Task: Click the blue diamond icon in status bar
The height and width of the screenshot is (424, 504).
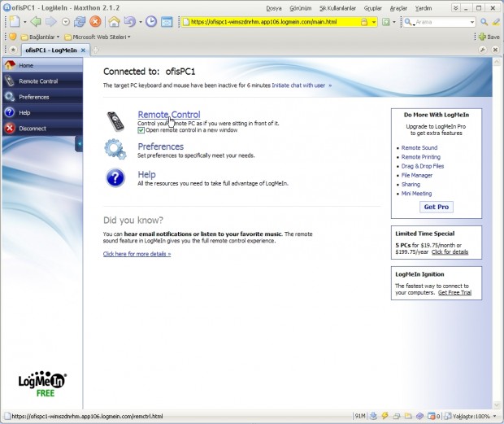Action: (x=419, y=416)
